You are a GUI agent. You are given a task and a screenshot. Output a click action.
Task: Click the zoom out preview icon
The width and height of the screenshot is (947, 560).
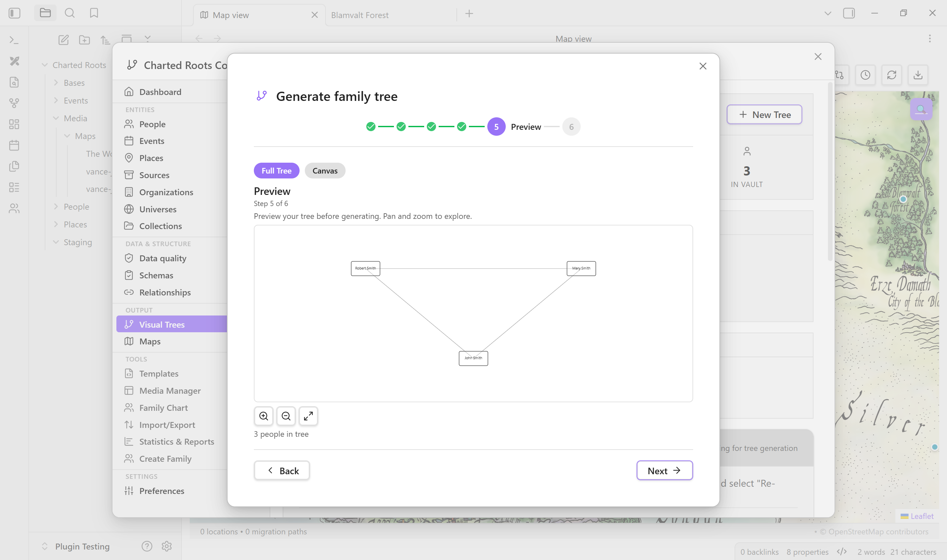(286, 416)
